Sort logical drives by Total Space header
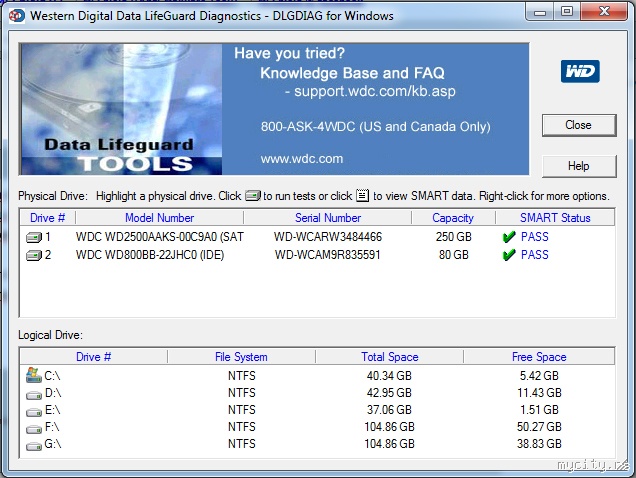The height and width of the screenshot is (478, 636). [389, 357]
